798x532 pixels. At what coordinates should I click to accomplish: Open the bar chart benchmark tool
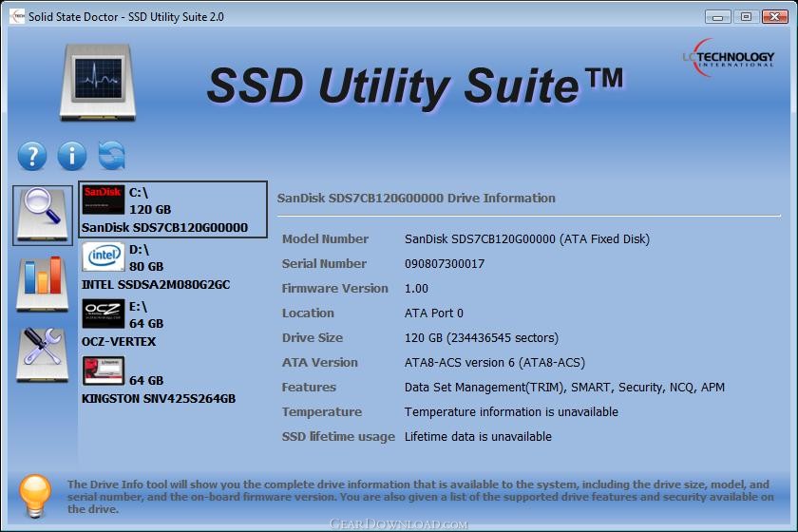click(43, 283)
